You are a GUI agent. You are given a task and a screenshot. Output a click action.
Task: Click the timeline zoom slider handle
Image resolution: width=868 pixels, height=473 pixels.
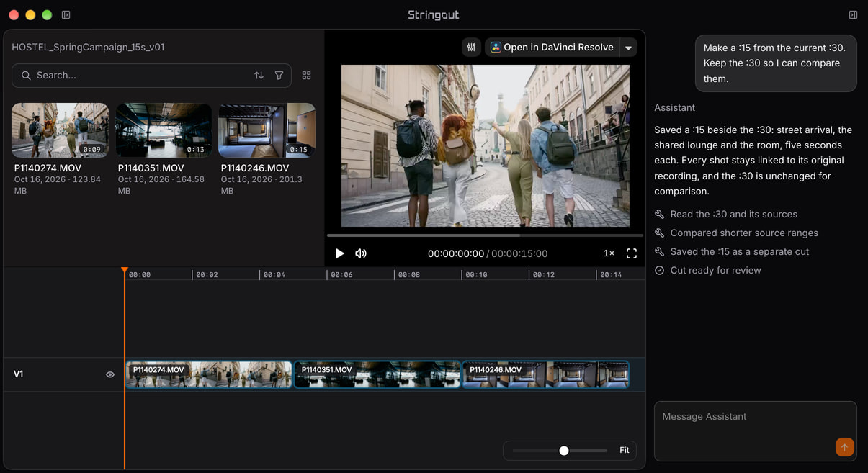pyautogui.click(x=564, y=451)
